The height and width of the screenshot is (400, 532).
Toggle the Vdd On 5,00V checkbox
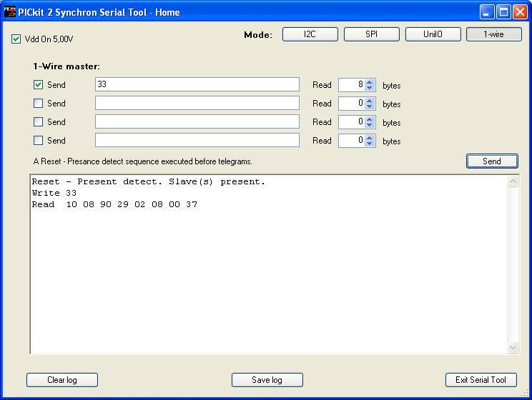(x=16, y=39)
